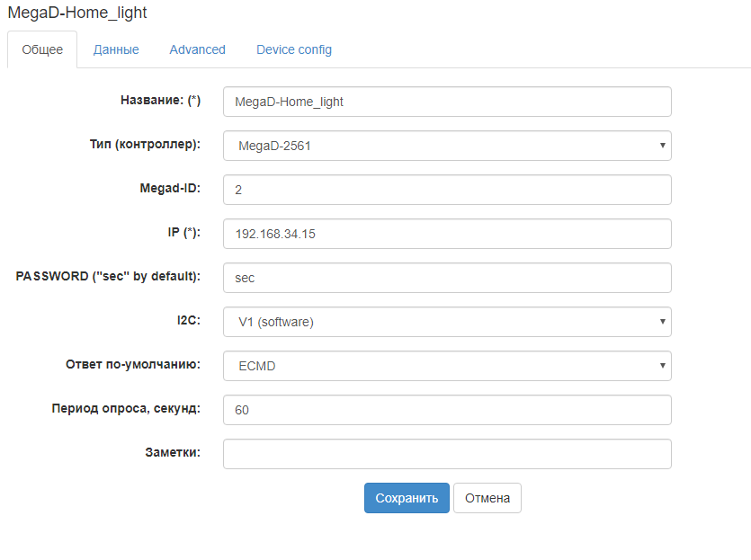Expand the Ответ по-умолчанию dropdown
Screen dimensions: 751x560
tap(447, 366)
